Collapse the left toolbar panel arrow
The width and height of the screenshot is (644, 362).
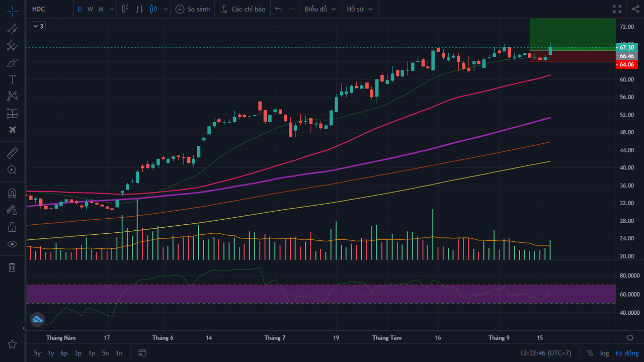coord(23,328)
